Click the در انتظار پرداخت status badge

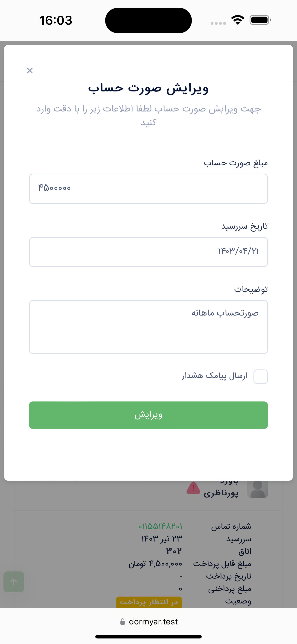point(149,602)
